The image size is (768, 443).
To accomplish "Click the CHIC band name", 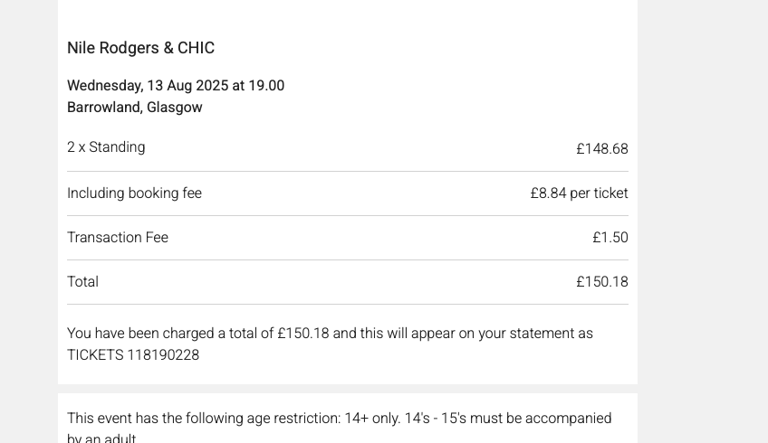I will coord(196,48).
